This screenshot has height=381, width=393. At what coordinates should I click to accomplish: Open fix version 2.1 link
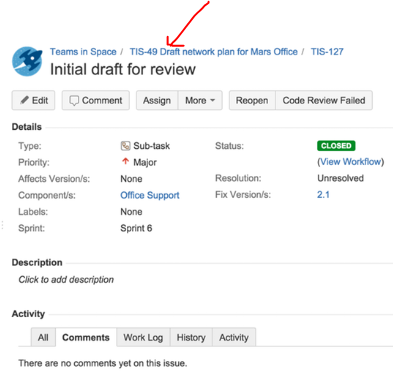pyautogui.click(x=323, y=195)
